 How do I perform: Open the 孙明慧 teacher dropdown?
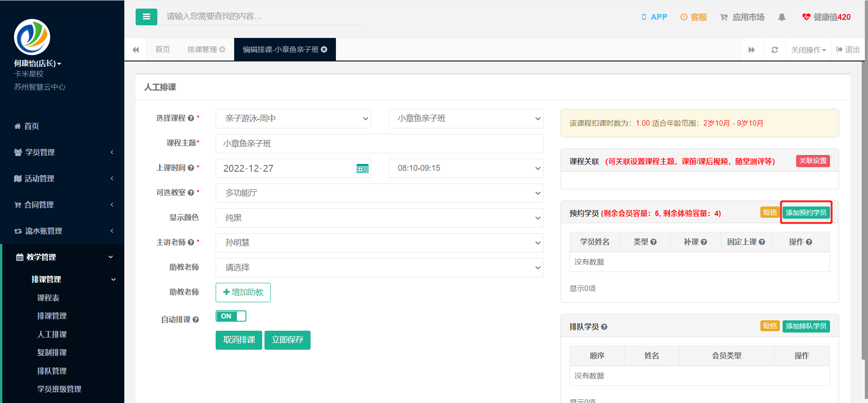pos(379,243)
